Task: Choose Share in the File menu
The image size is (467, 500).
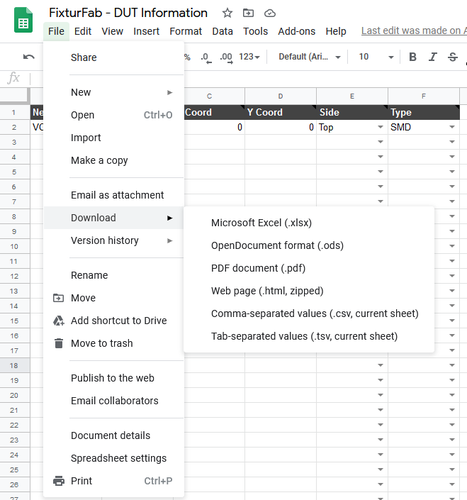Action: (x=113, y=57)
